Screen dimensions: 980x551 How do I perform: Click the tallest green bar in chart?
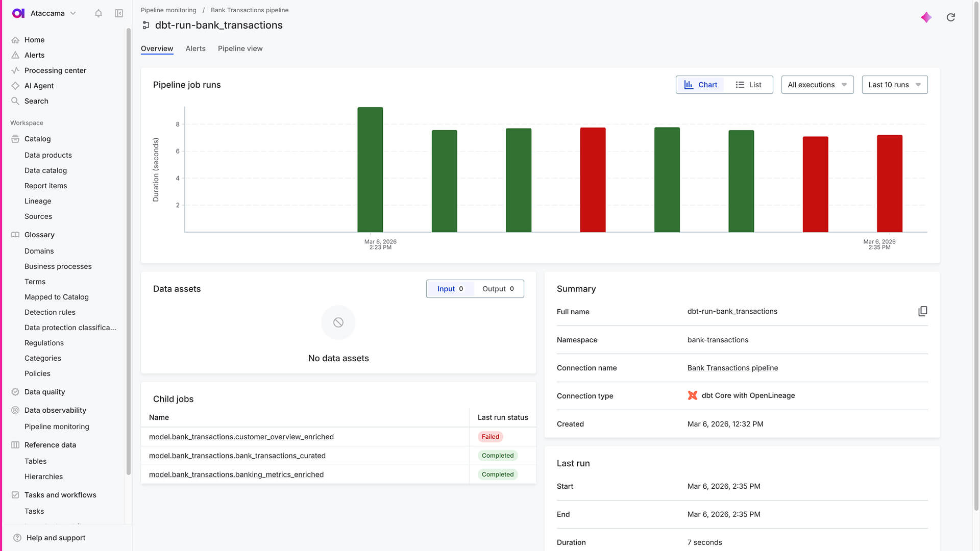pos(370,169)
